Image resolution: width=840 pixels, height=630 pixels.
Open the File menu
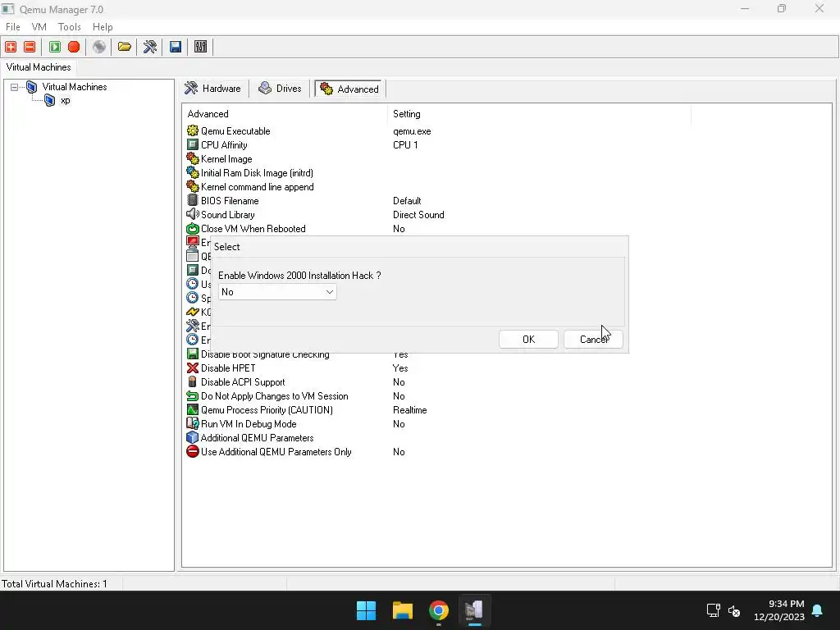[13, 27]
